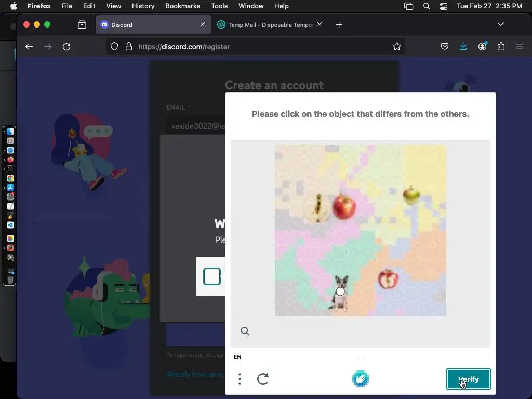
Task: Click the whole red apple in captcha
Action: point(344,207)
